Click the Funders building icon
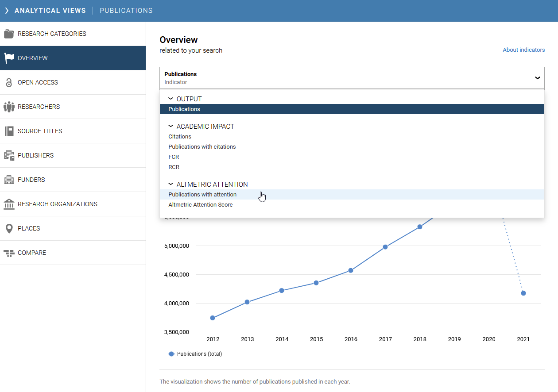Image resolution: width=558 pixels, height=392 pixels. (x=9, y=180)
